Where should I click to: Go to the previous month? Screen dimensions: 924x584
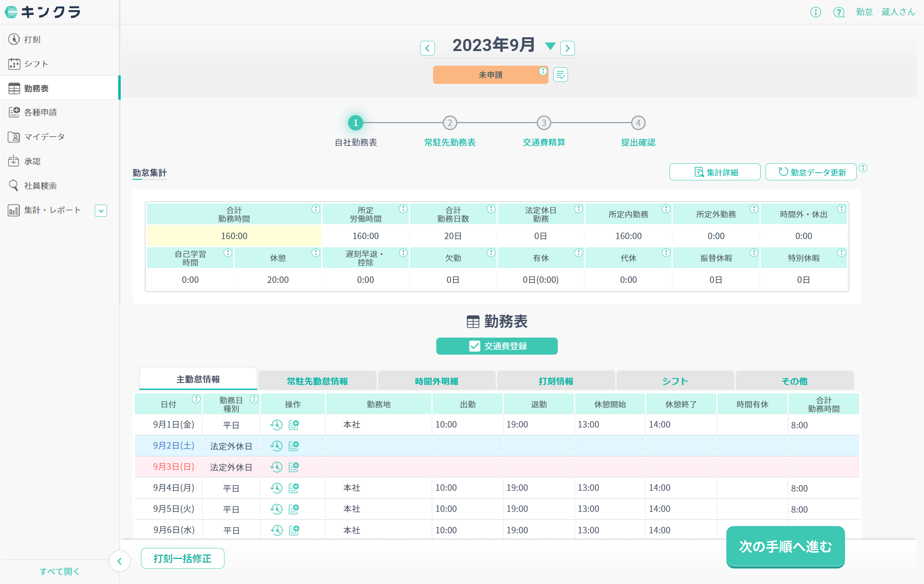pos(427,48)
